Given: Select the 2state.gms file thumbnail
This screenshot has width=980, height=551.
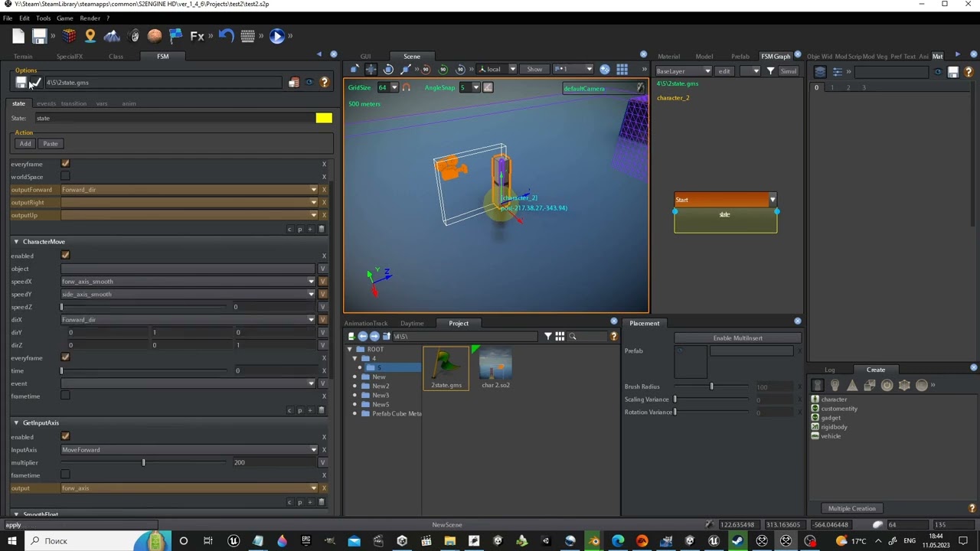Looking at the screenshot, I should coord(446,368).
